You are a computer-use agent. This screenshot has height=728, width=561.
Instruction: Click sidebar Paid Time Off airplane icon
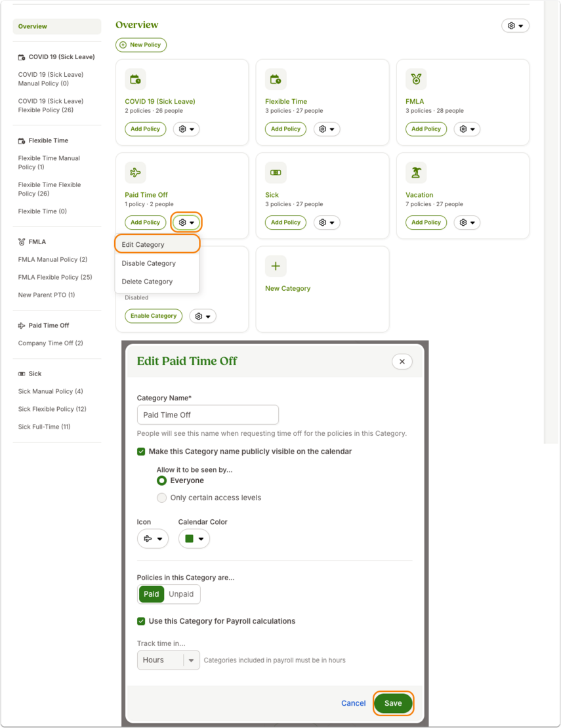22,326
